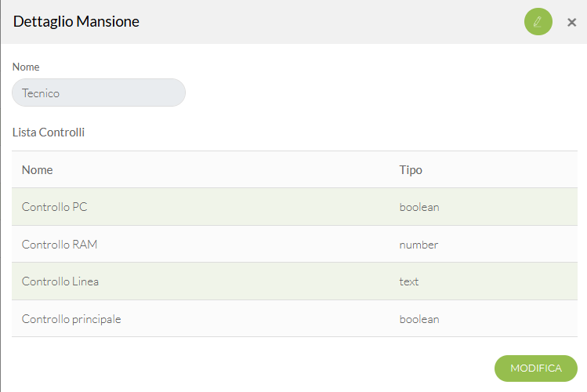Select the Controllo PC row
587x392 pixels.
pyautogui.click(x=294, y=207)
